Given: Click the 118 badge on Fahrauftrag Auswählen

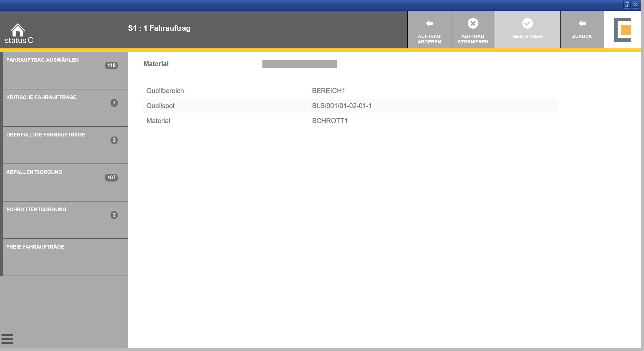Looking at the screenshot, I should point(111,65).
